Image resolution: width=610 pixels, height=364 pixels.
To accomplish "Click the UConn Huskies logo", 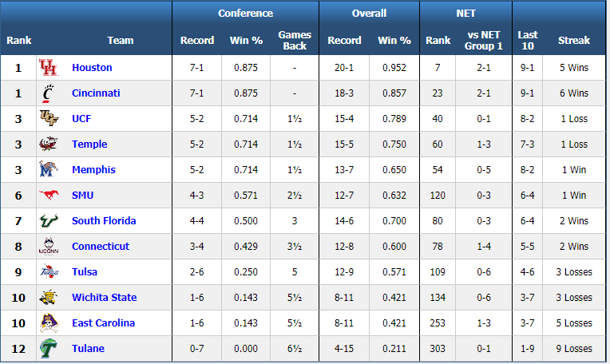I will pyautogui.click(x=49, y=246).
